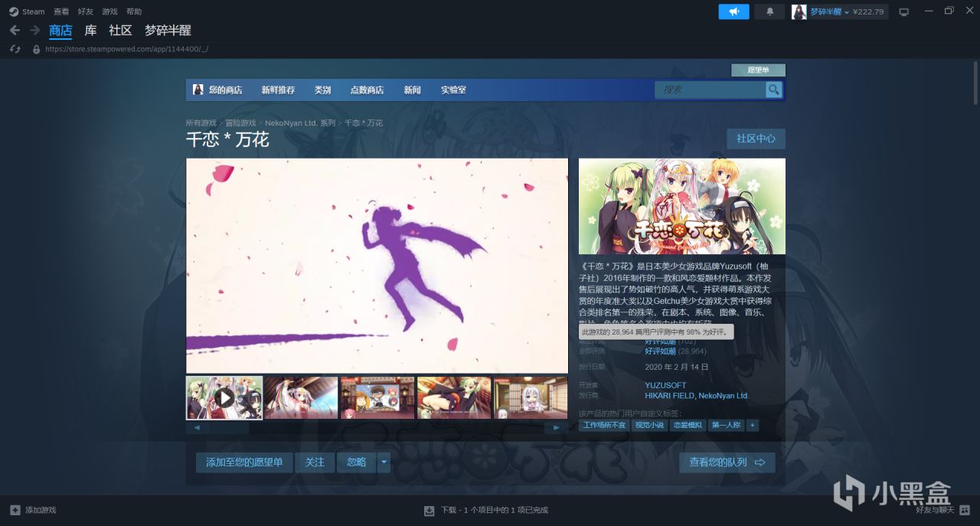Click the 关注 button

315,462
